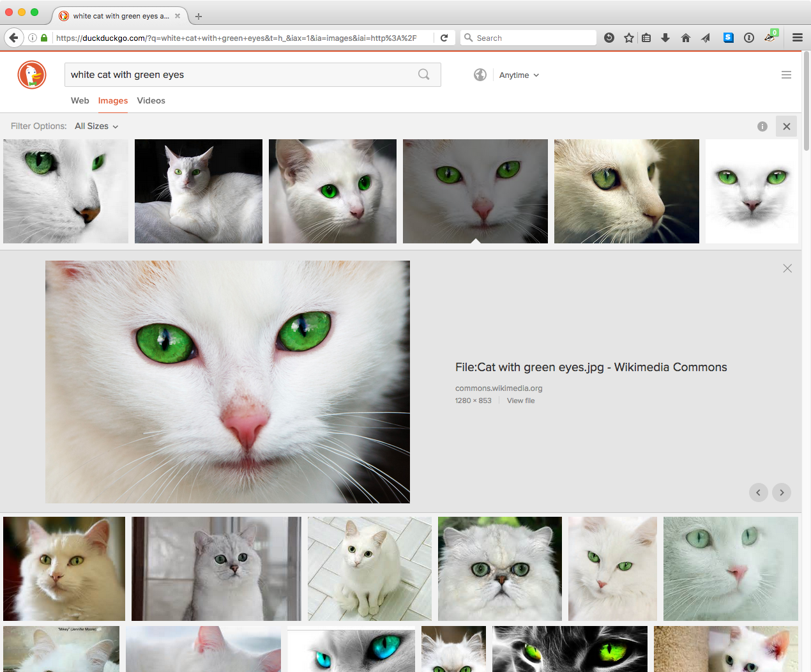Click the extension icon with green badge

tap(771, 36)
